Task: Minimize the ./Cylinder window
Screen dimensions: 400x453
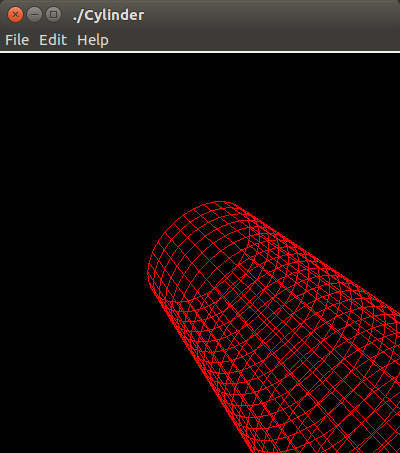Action: (x=34, y=15)
